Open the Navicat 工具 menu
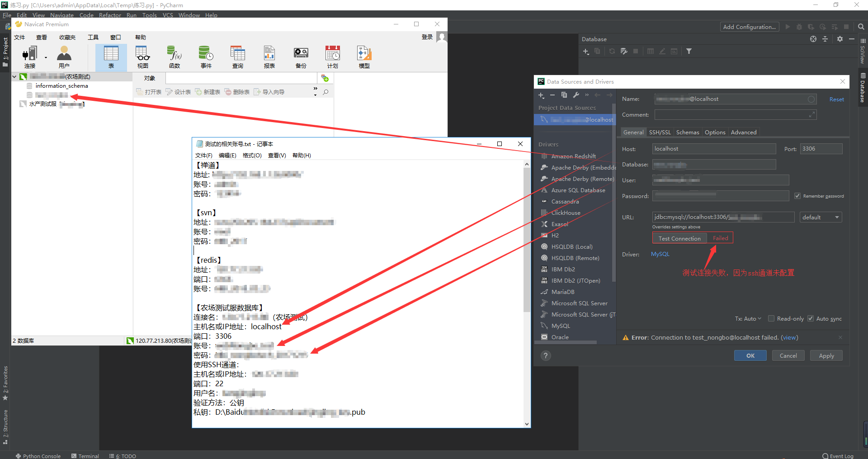This screenshot has width=868, height=459. click(x=93, y=37)
